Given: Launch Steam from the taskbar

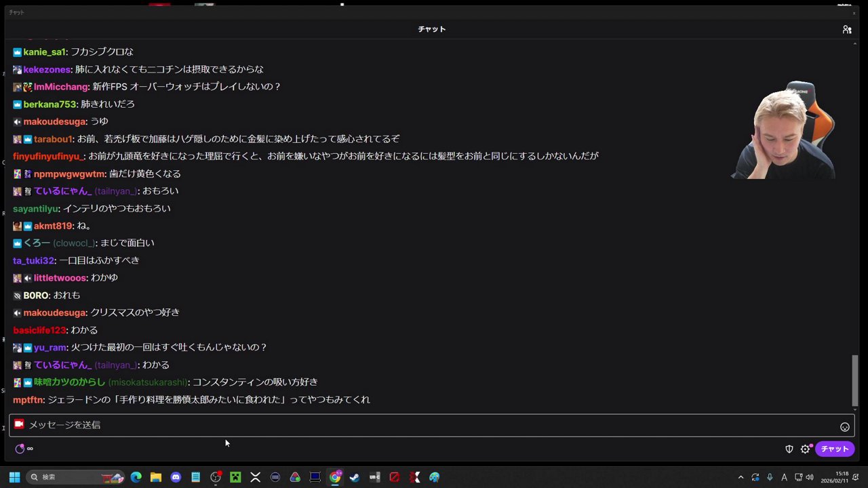Looking at the screenshot, I should click(354, 476).
